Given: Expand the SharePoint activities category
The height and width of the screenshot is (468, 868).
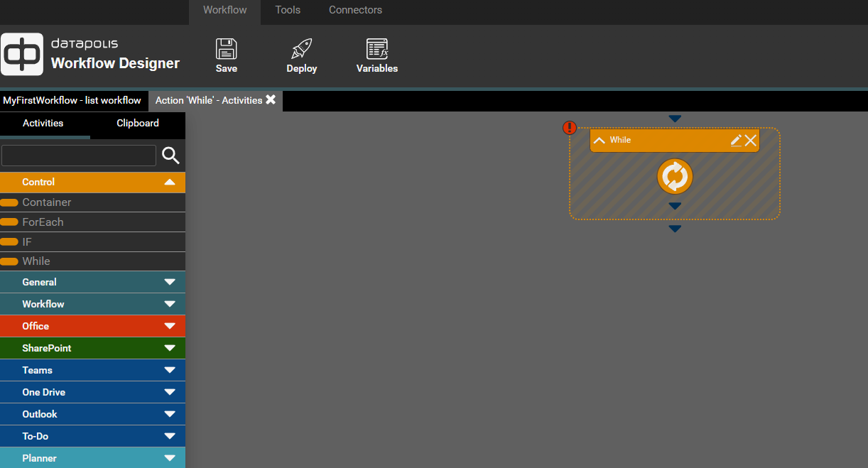Looking at the screenshot, I should tap(169, 348).
